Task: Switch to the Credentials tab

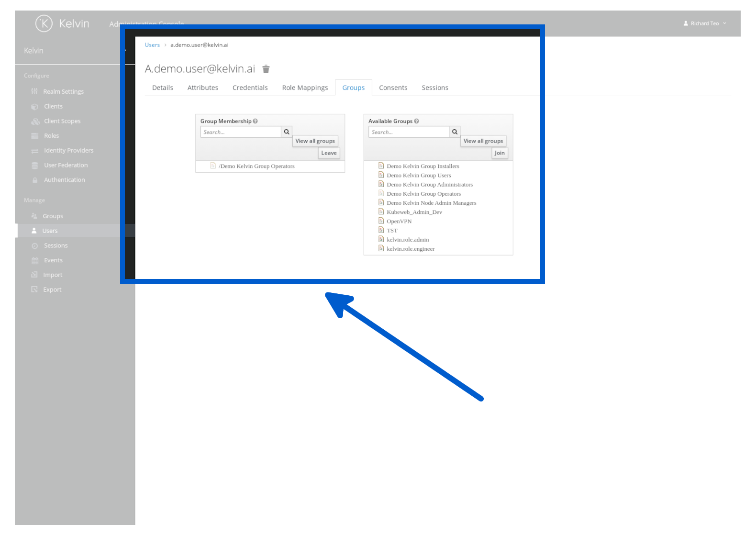Action: (x=250, y=88)
